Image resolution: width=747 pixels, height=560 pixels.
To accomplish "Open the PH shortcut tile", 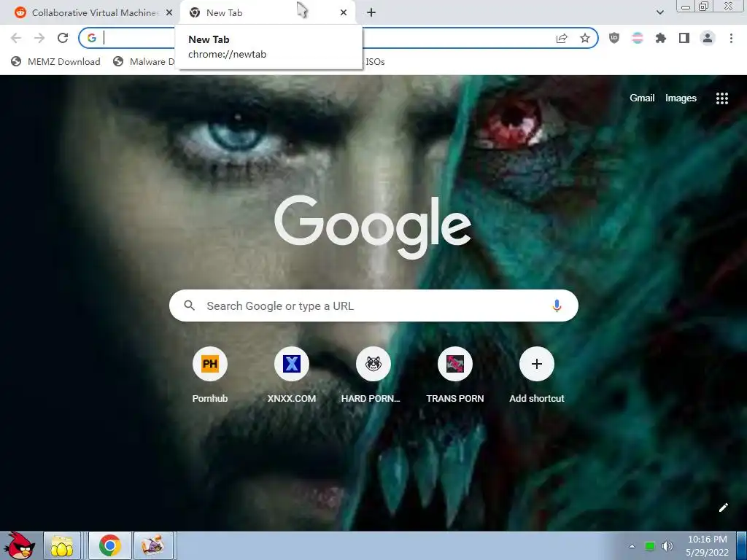I will (x=209, y=364).
